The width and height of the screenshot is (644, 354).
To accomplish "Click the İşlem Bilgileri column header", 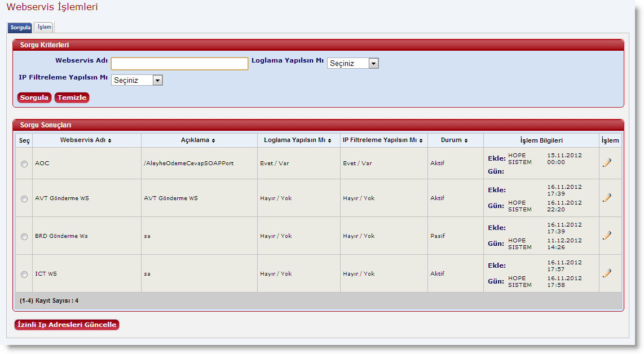I will 541,140.
